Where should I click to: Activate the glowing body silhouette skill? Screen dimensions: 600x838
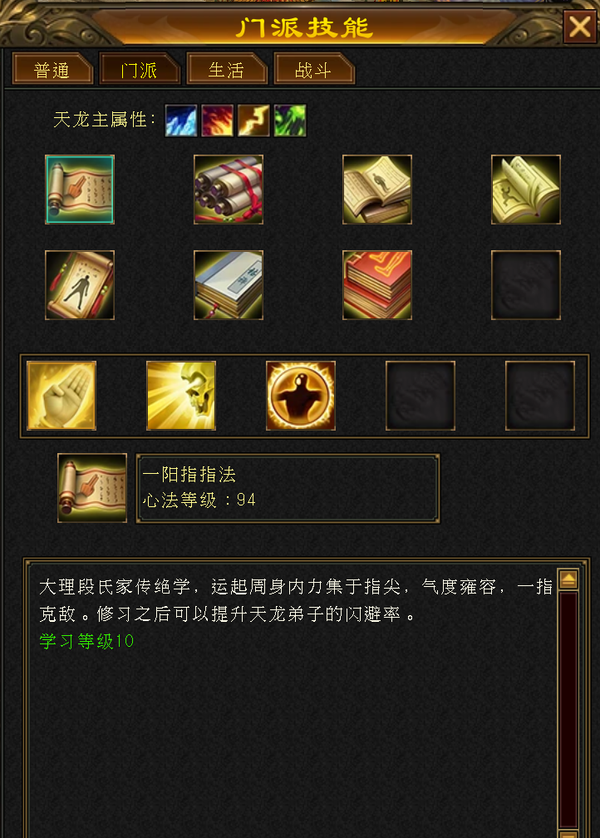coord(301,395)
